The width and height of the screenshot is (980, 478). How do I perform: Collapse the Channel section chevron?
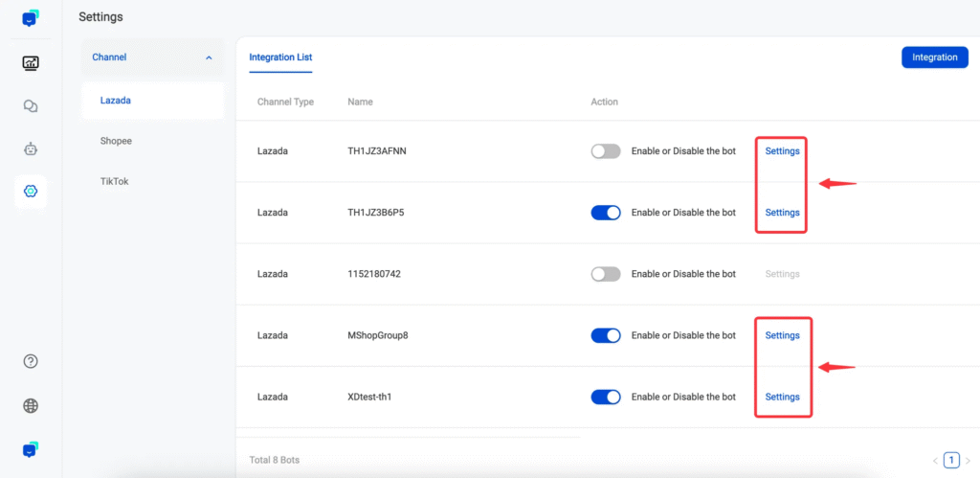tap(209, 57)
